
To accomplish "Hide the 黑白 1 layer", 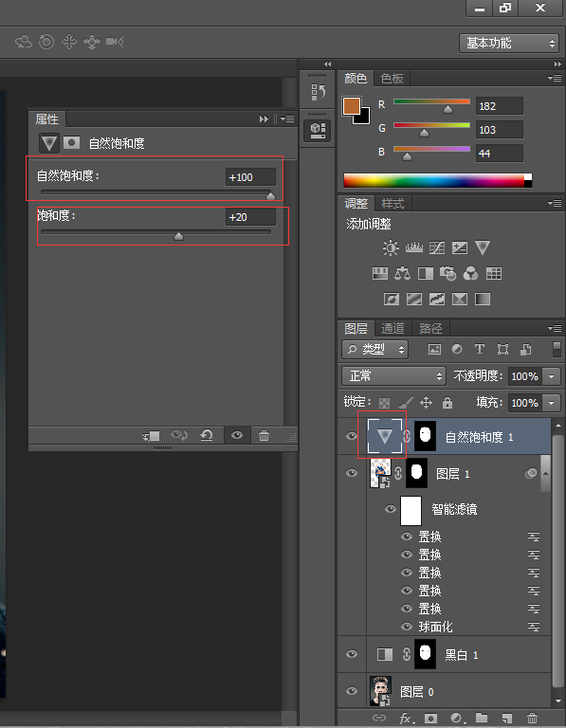I will tap(352, 654).
